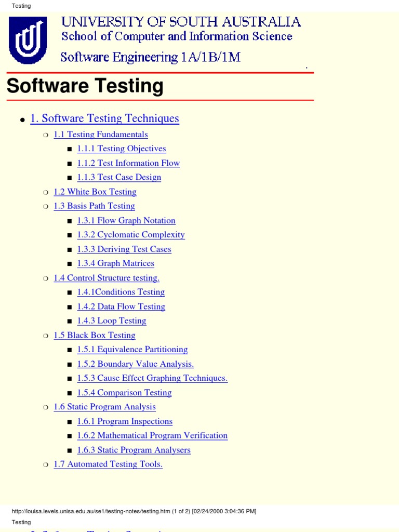Open 1.2 White Box Testing section

[x=95, y=192]
